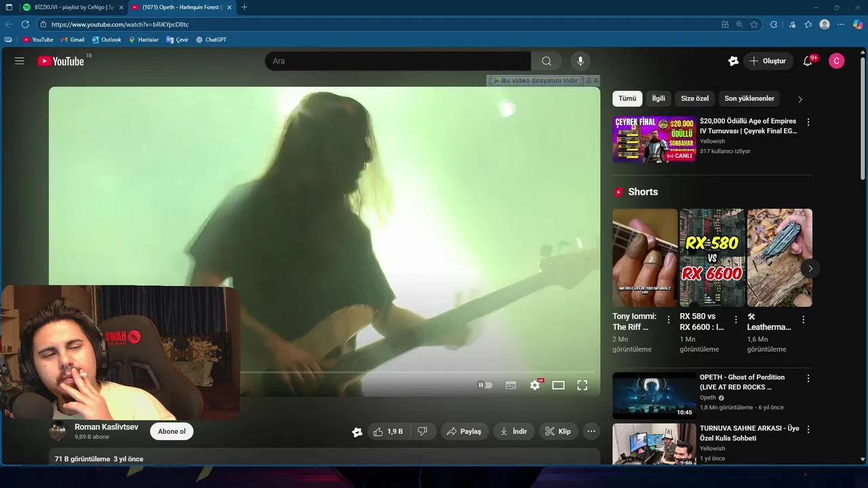Open menu for Ghost of Perdition video
Image resolution: width=868 pixels, height=488 pixels.
(808, 378)
